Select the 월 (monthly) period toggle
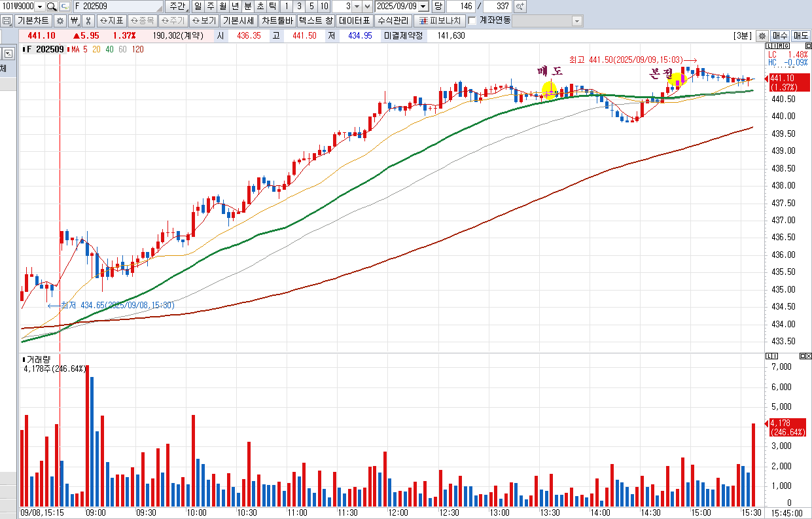Viewport: 812px width, 519px height. pos(222,7)
